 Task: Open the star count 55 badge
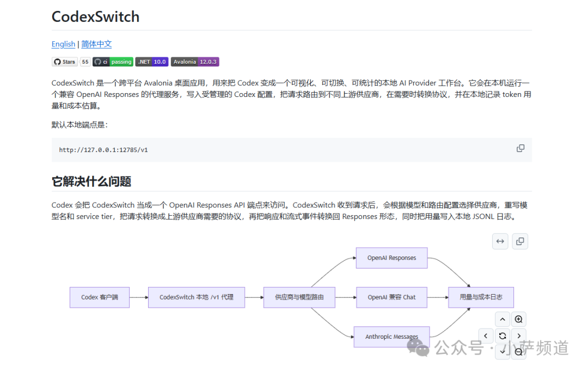click(x=85, y=62)
